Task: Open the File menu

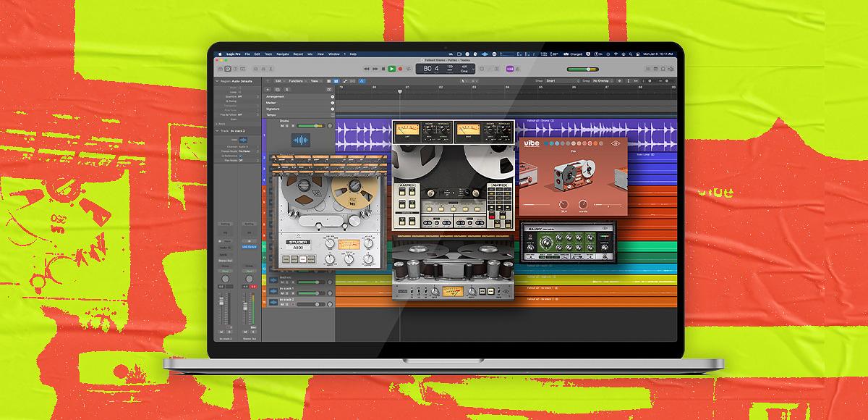Action: coord(247,54)
